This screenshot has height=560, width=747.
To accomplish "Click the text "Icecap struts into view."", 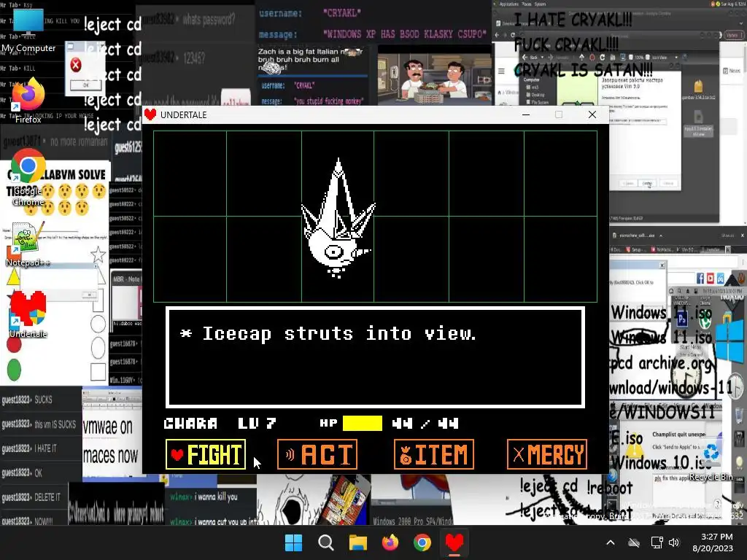I will (339, 333).
